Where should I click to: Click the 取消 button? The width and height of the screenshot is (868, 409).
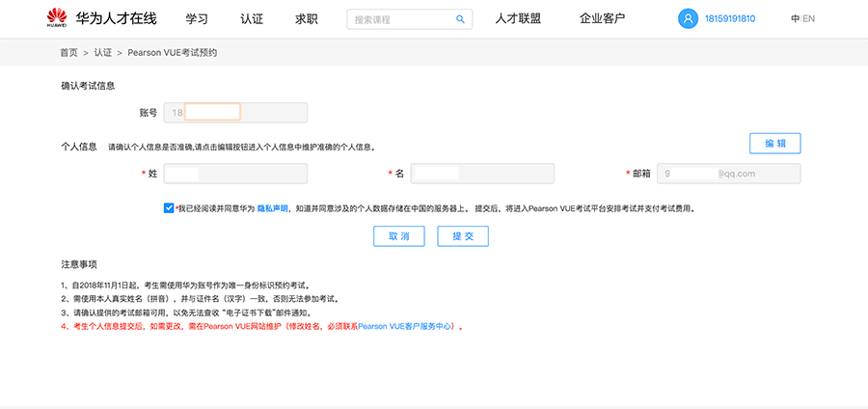coord(399,236)
